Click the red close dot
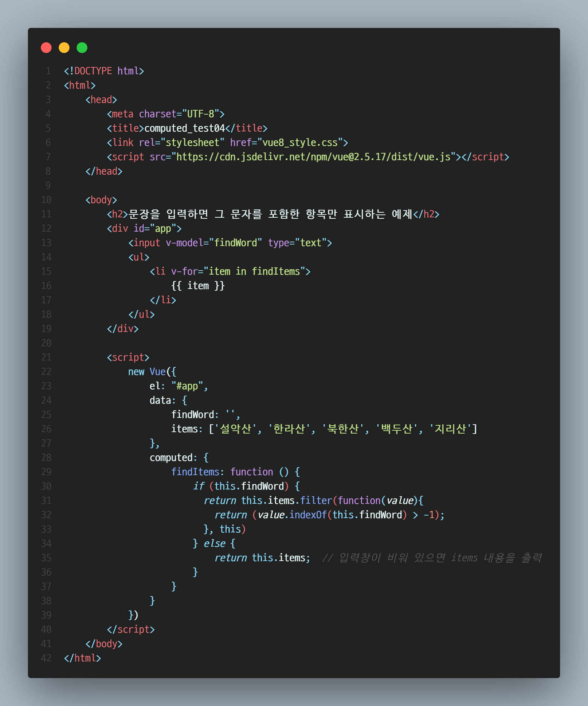Image resolution: width=588 pixels, height=706 pixels. coord(46,48)
